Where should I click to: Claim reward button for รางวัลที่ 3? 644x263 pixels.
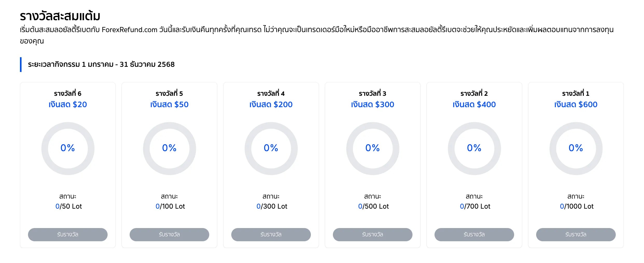373,235
